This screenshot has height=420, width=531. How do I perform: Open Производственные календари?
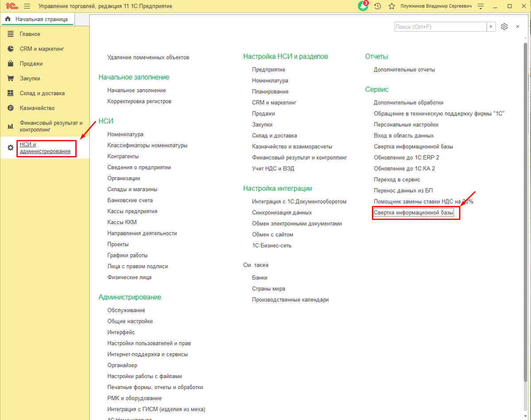coord(290,300)
